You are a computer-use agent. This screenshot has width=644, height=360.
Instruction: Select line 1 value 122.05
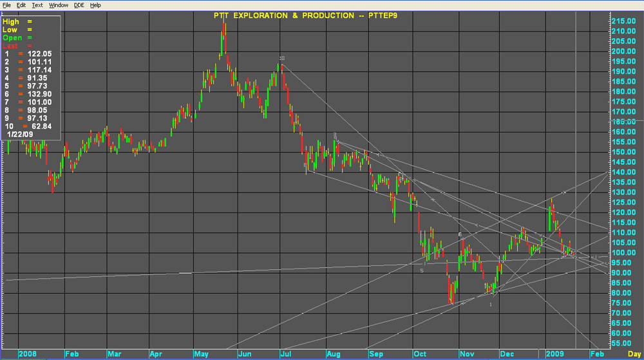pyautogui.click(x=39, y=53)
